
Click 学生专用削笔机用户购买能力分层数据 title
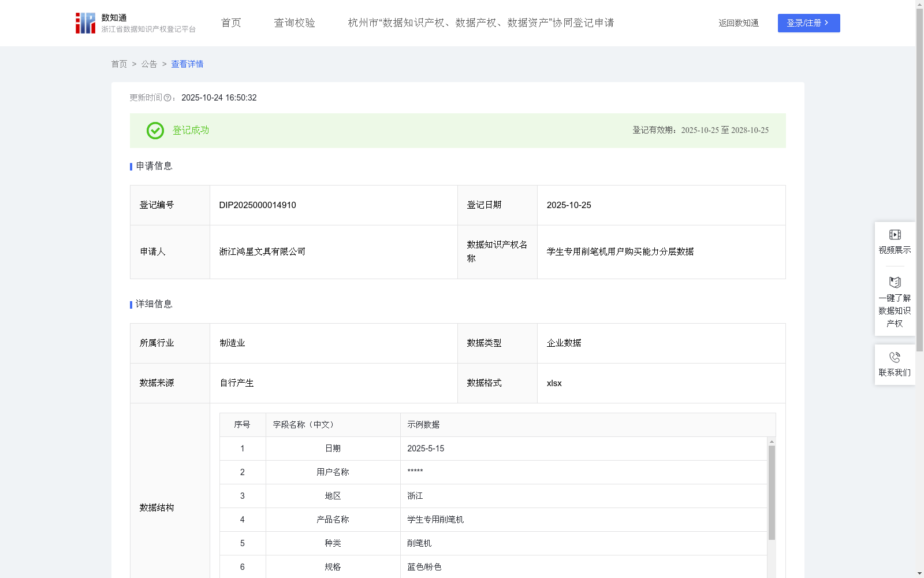pyautogui.click(x=620, y=251)
